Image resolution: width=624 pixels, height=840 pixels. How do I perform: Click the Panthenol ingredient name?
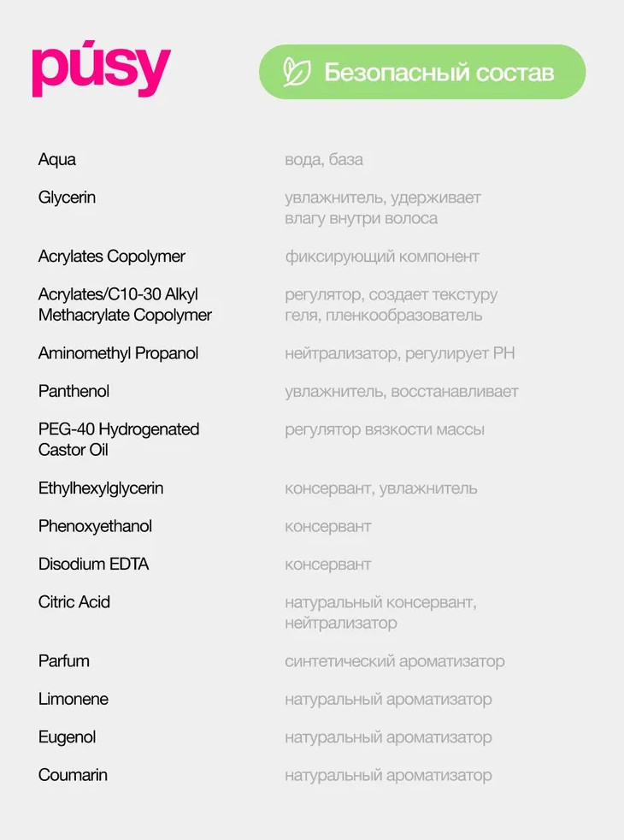click(x=74, y=391)
